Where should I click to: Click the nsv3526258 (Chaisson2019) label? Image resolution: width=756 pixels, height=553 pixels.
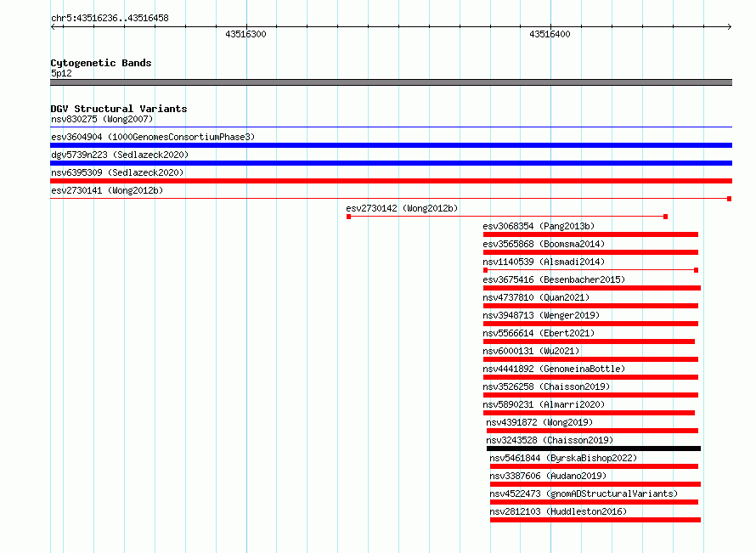(x=546, y=387)
